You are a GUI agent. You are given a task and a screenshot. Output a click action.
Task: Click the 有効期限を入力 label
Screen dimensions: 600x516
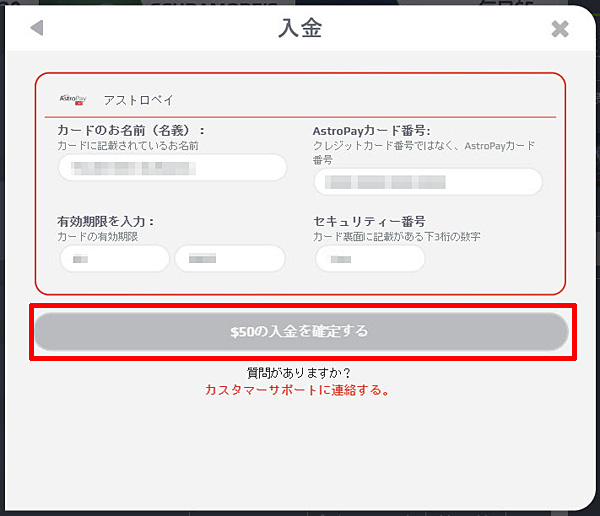coord(105,222)
